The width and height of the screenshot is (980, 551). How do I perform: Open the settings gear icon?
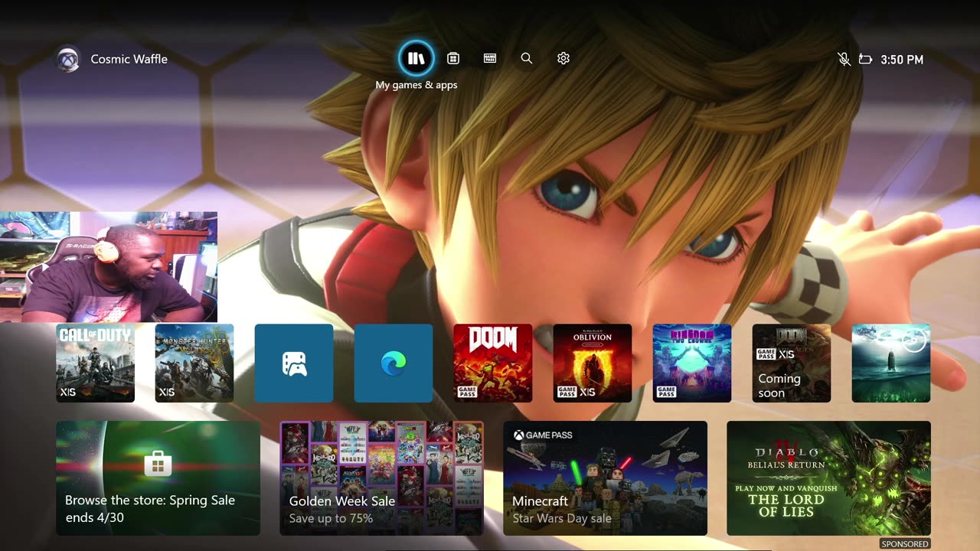563,58
